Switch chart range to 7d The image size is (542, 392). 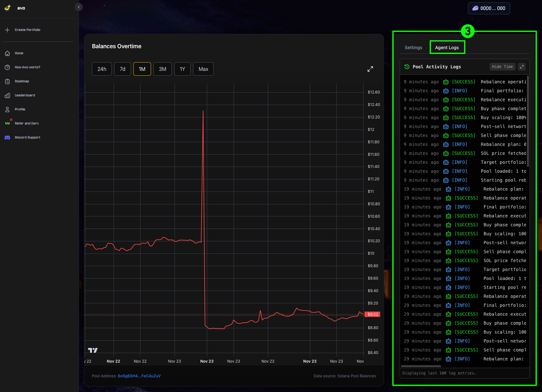(123, 69)
